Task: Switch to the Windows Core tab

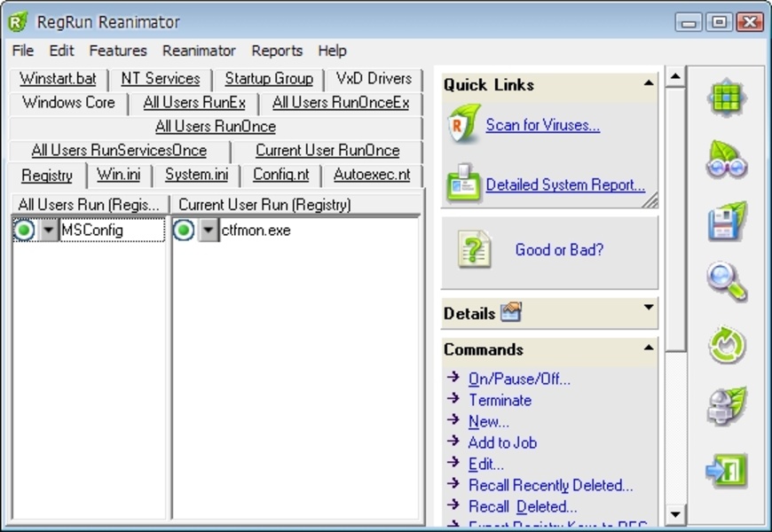Action: click(68, 102)
